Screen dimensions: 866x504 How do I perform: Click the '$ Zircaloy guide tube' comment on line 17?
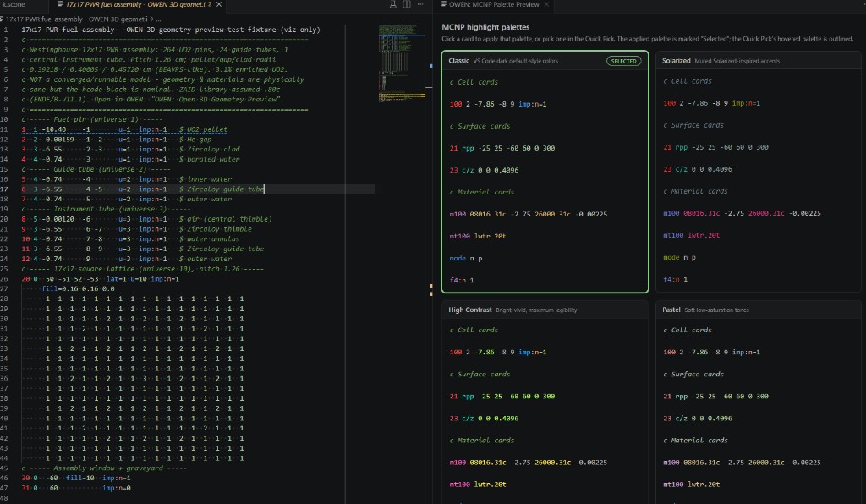[x=222, y=189]
